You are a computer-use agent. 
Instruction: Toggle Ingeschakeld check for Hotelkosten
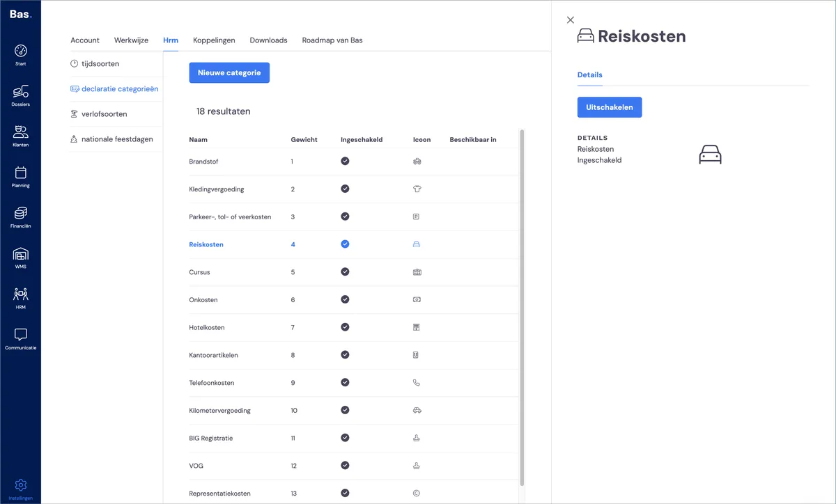click(345, 327)
